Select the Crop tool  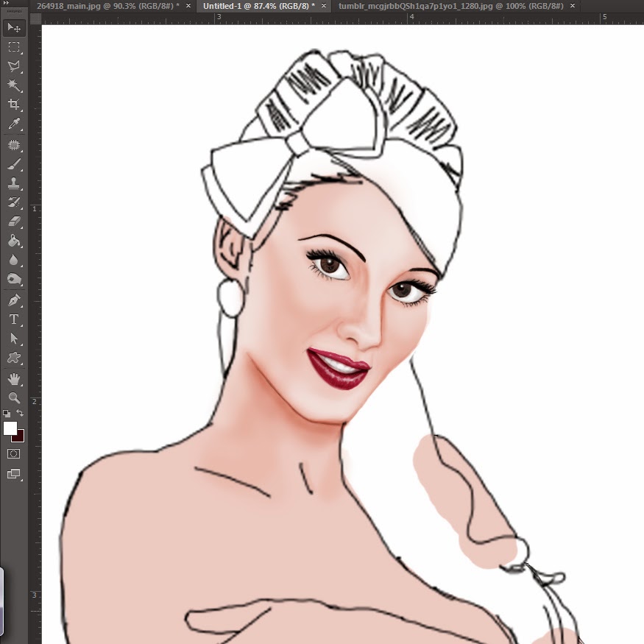14,105
